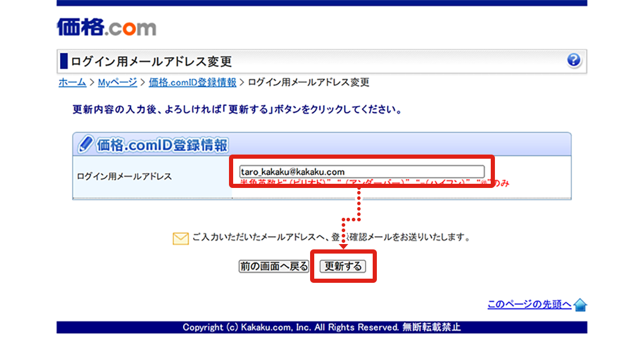Screen dimensions: 644x358
Task: Click the confirmation mail notice text
Action: [x=331, y=237]
